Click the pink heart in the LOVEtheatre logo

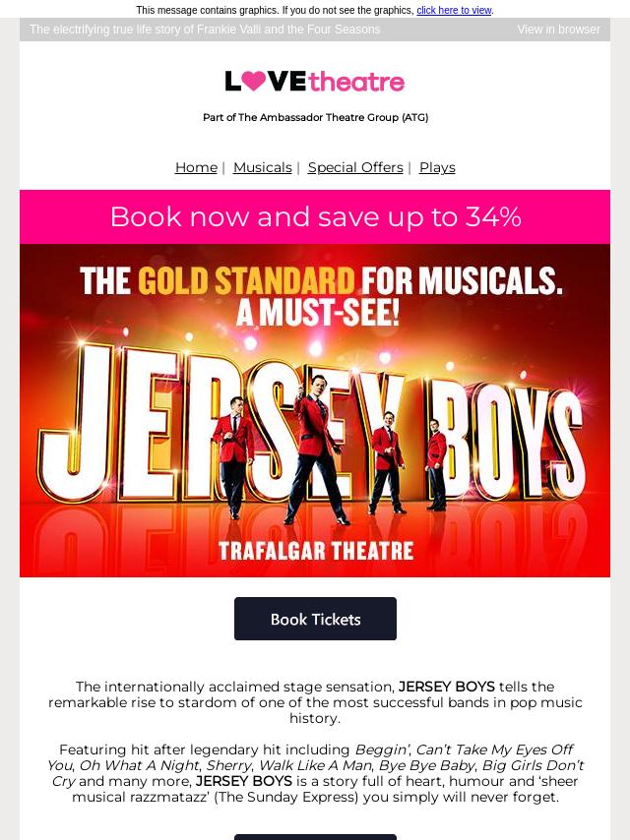click(x=254, y=81)
